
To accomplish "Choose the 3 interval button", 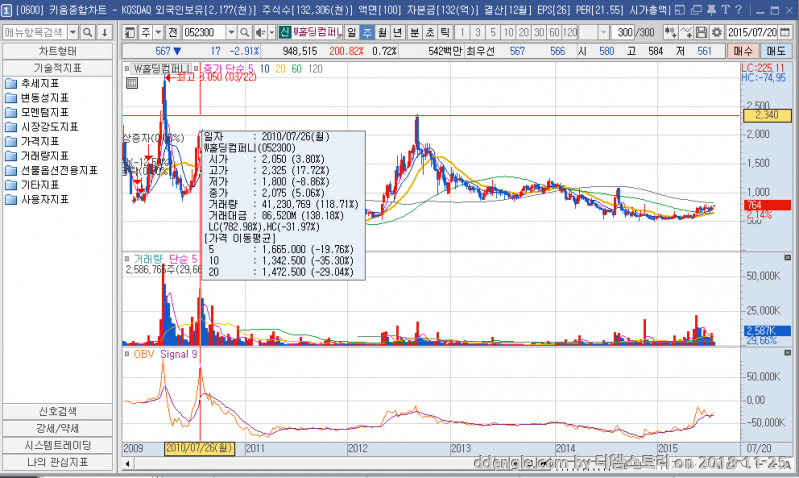I will point(477,33).
